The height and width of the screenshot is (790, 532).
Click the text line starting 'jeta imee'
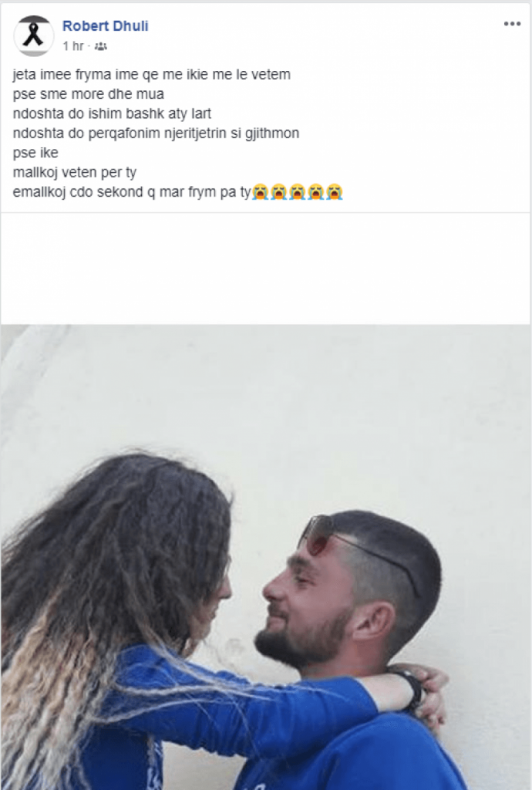point(151,75)
